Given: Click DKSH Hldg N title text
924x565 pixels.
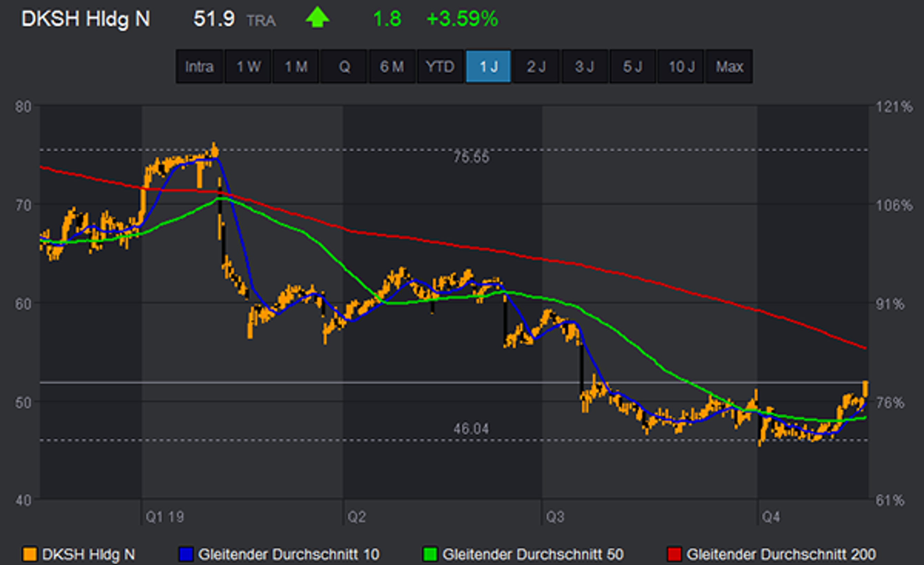Looking at the screenshot, I should coord(86,19).
